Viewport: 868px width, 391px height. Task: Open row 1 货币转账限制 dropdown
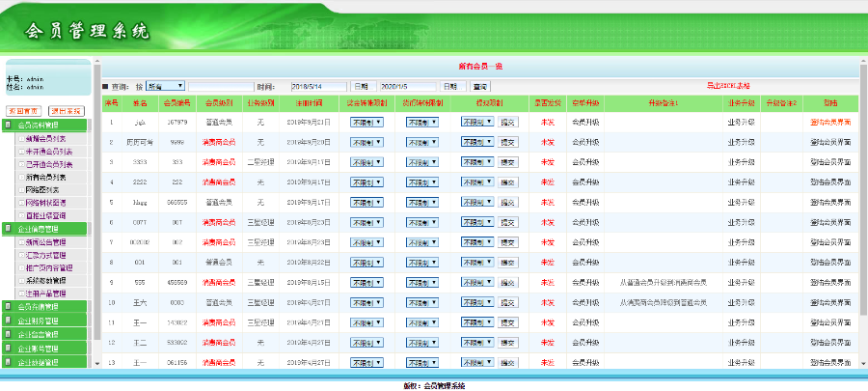(421, 123)
